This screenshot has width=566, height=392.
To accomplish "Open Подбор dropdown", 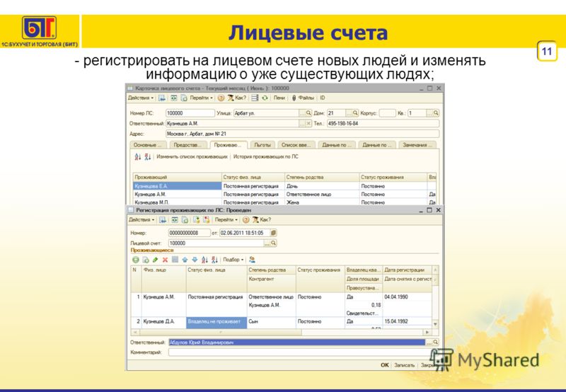I will coord(233,260).
